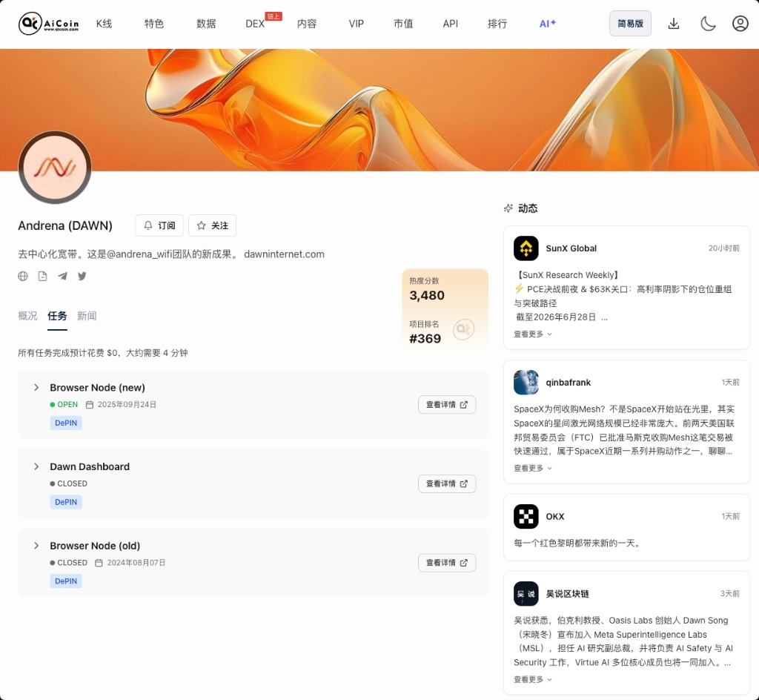Open the user account icon
The width and height of the screenshot is (759, 700).
740,23
